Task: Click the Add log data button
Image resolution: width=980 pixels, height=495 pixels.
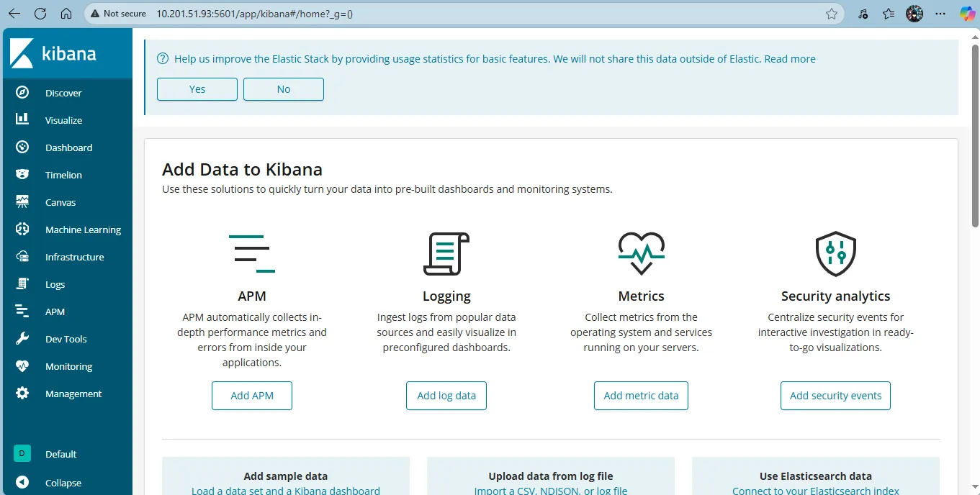Action: (446, 396)
